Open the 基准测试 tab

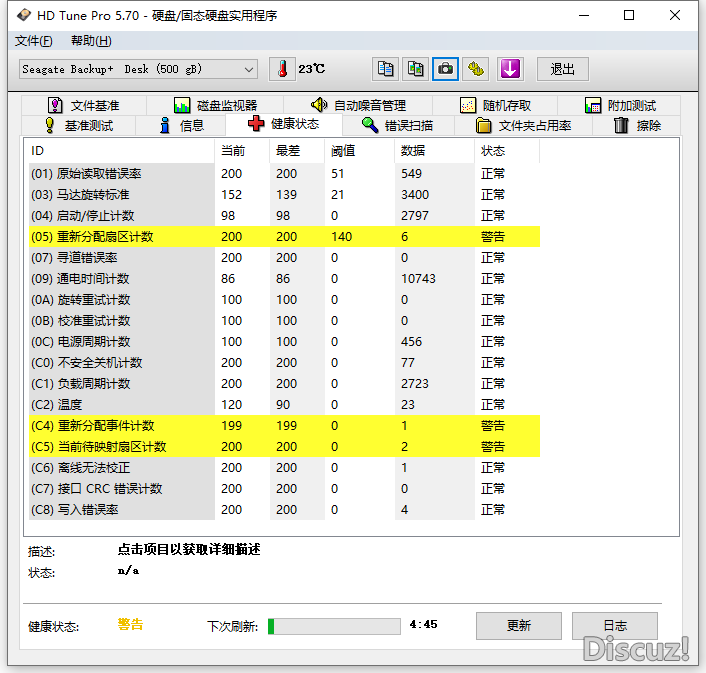(x=78, y=125)
